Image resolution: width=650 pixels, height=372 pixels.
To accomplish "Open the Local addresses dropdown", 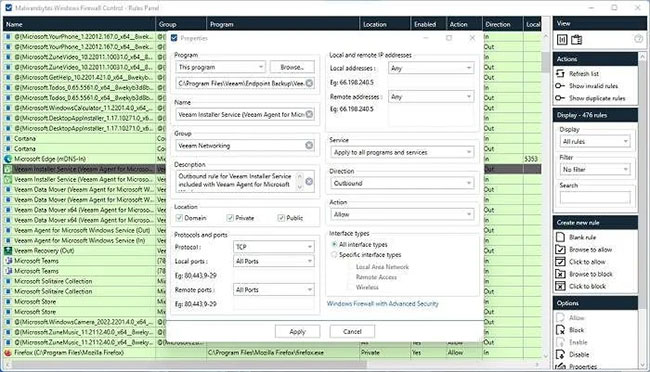I will pos(431,68).
